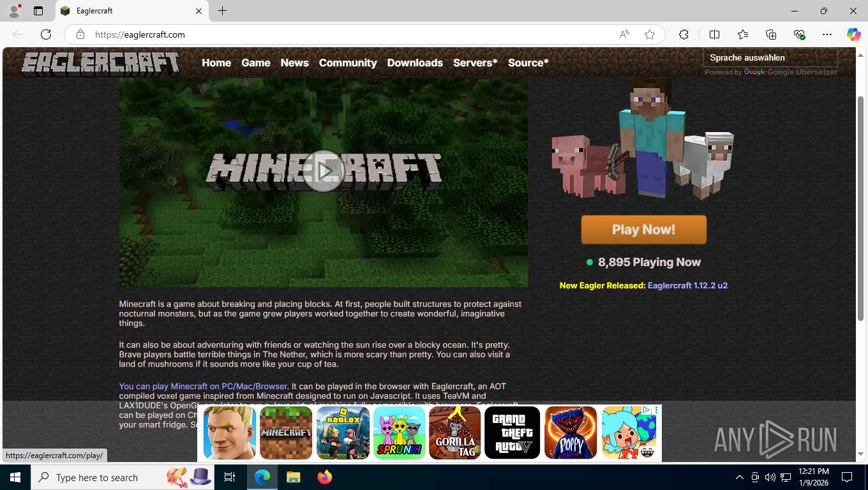The height and width of the screenshot is (490, 868).
Task: Open 'You can play Minecraft on PC/Mac/Browser' link
Action: (x=203, y=386)
